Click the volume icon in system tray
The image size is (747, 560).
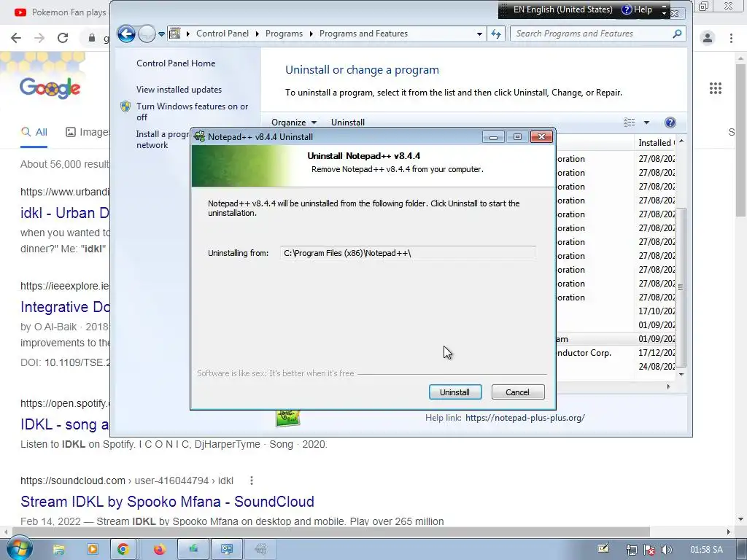point(666,550)
